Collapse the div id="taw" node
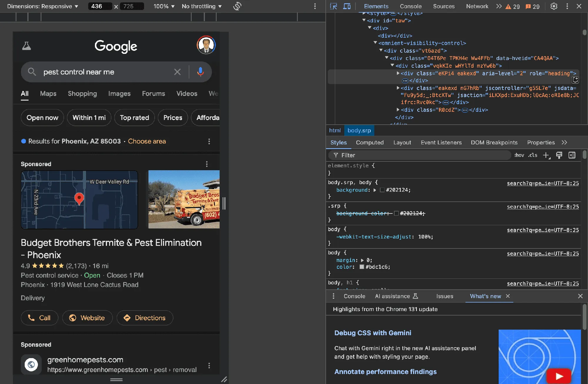 (364, 20)
